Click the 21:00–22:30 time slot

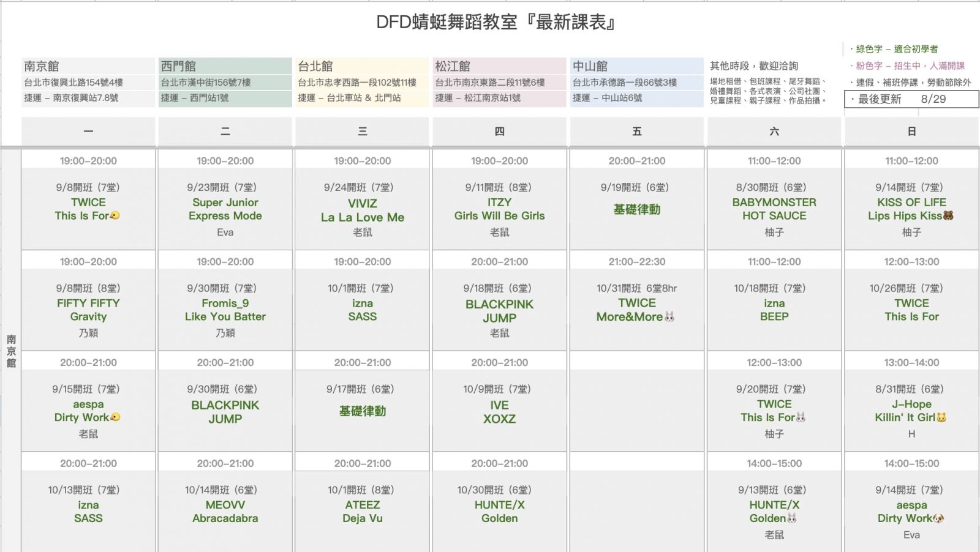[637, 262]
